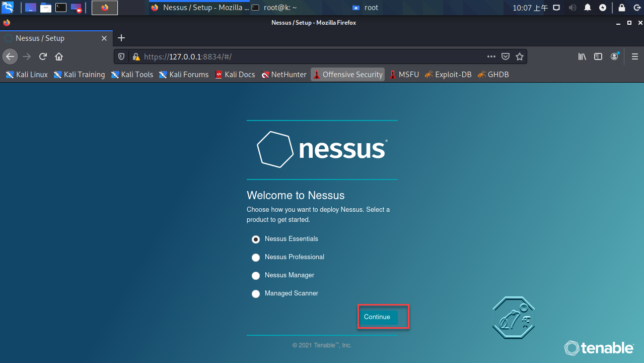Launch the terminal emulator from panel
Screen dimensions: 644x363
point(61,8)
